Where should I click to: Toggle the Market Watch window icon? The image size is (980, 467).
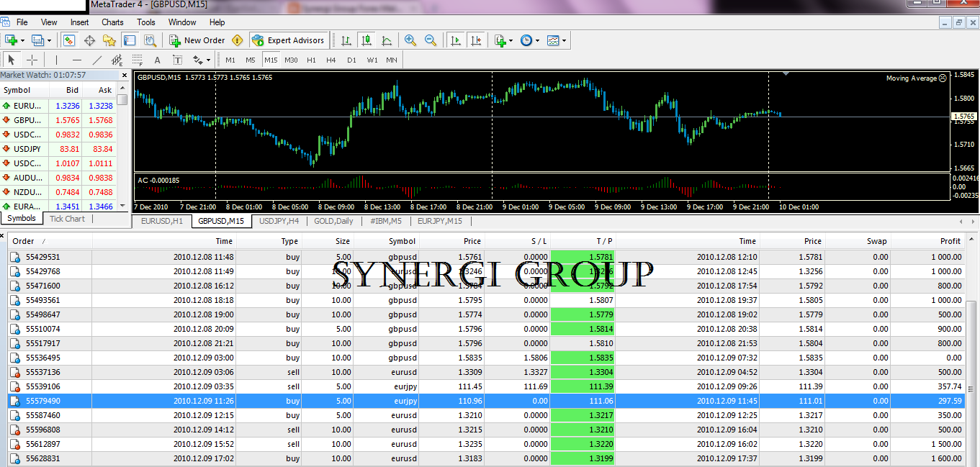71,40
